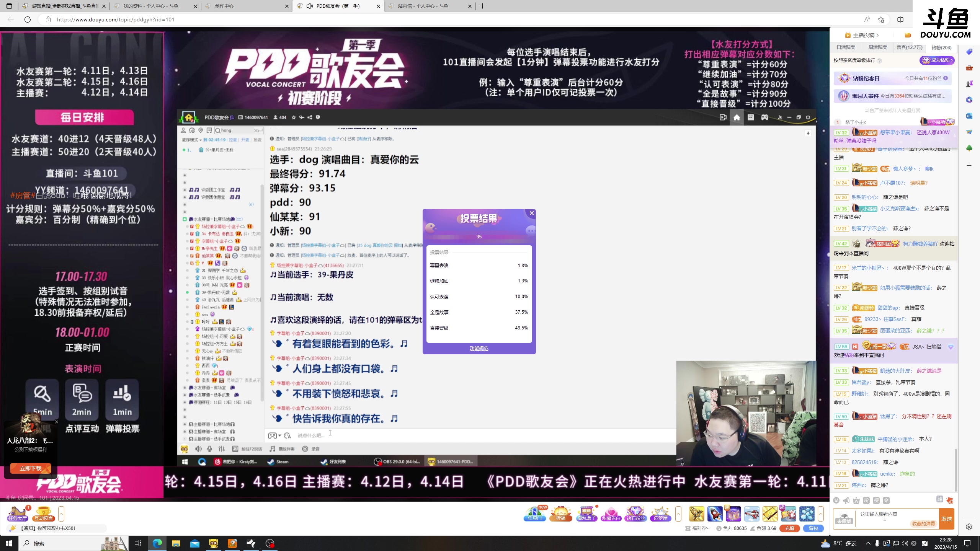Close the 投票结果 popup
This screenshot has width=980, height=551.
531,213
